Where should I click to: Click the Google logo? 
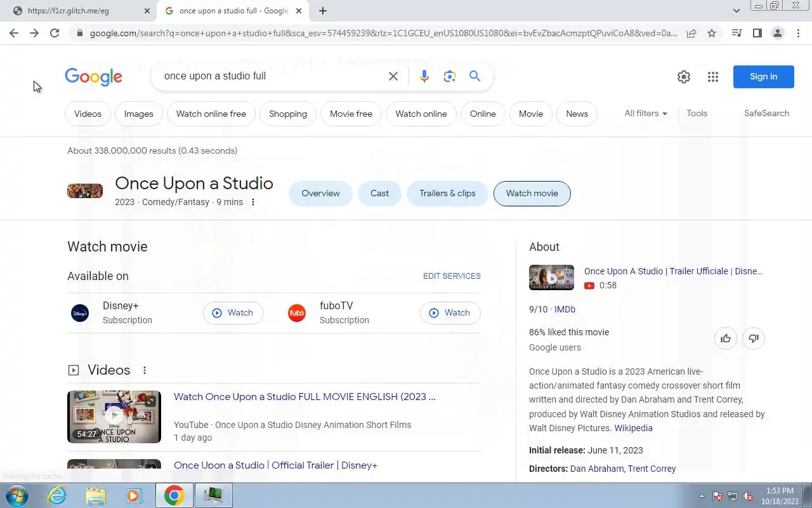point(94,77)
